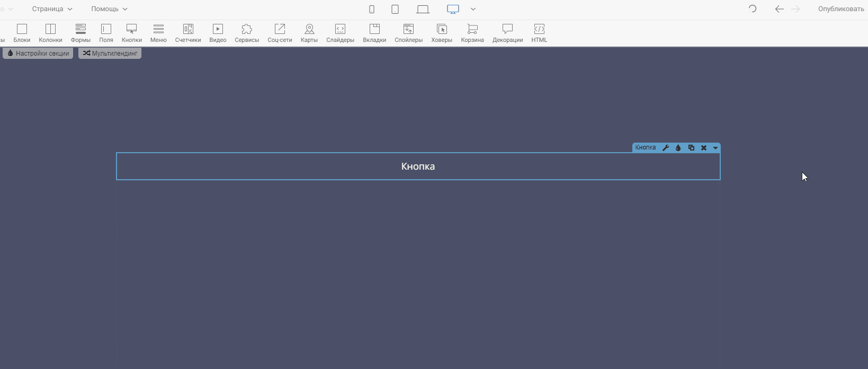Screen dimensions: 868x369
Task: Open Настройки секции section settings
Action: tap(38, 54)
